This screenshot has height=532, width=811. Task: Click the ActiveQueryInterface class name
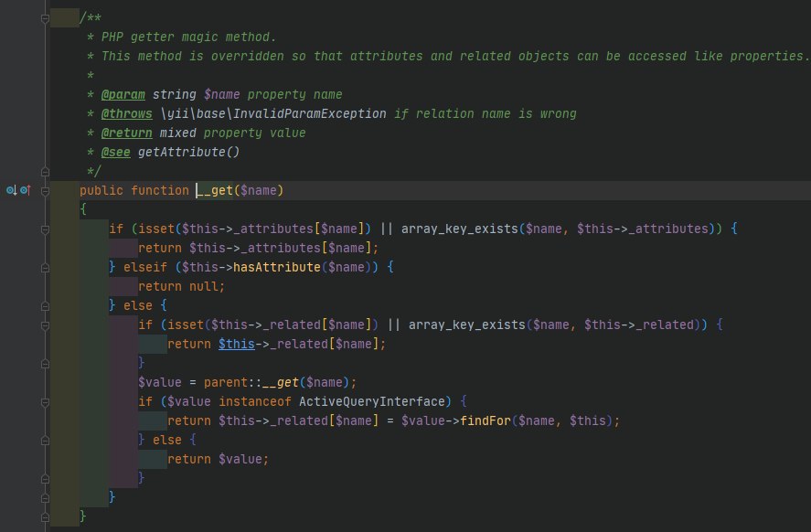click(x=372, y=401)
